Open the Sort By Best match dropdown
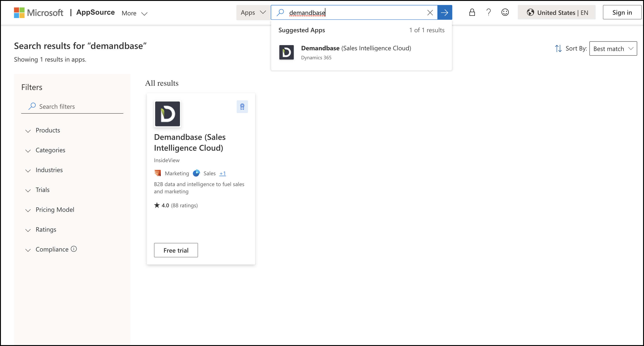Viewport: 644px width, 346px height. click(613, 48)
